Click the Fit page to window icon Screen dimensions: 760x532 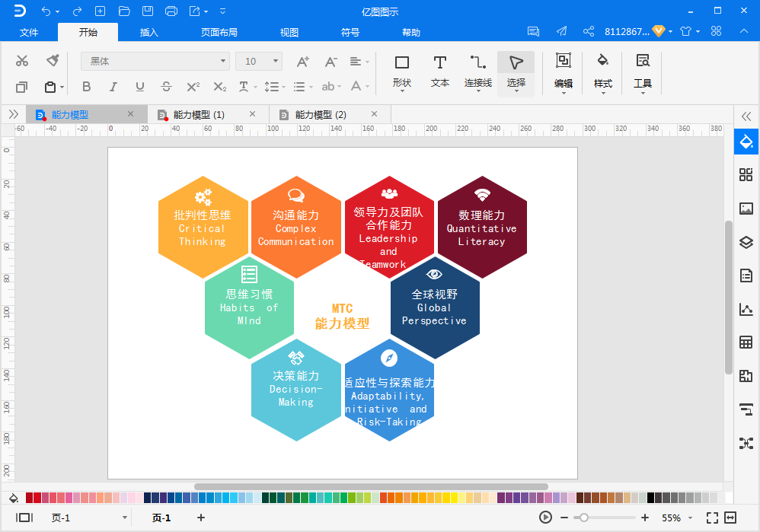click(x=712, y=518)
